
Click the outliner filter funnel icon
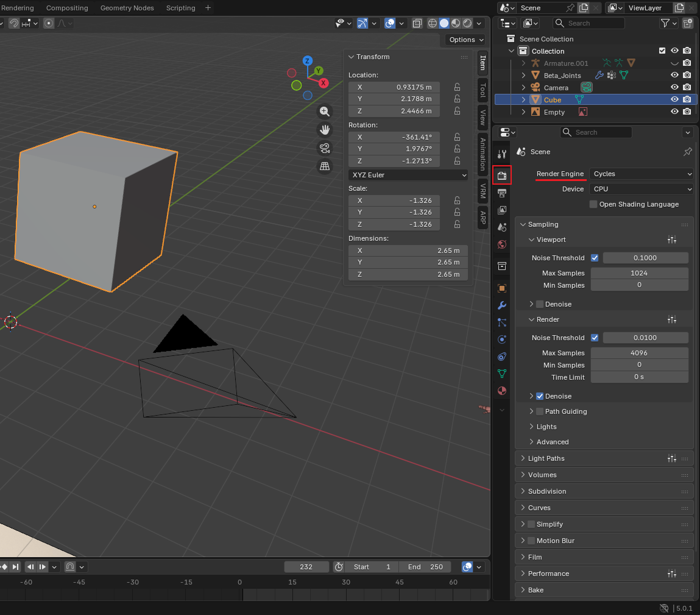[x=665, y=23]
